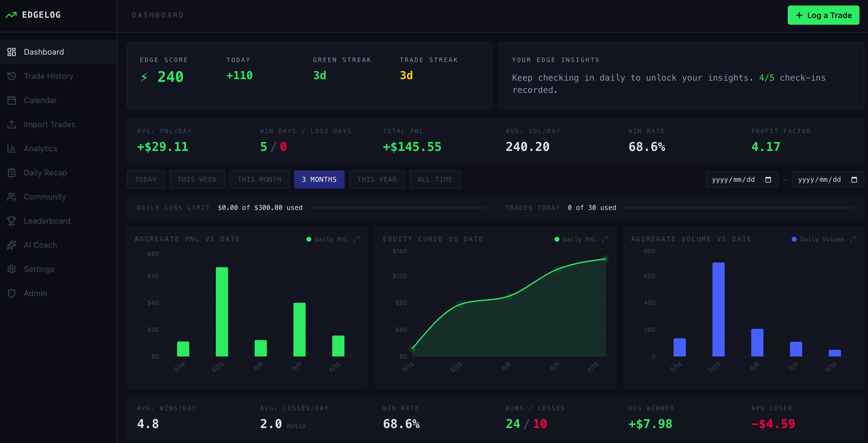868x443 pixels.
Task: Expand the Equity Curve vs Date chart
Action: (x=605, y=239)
